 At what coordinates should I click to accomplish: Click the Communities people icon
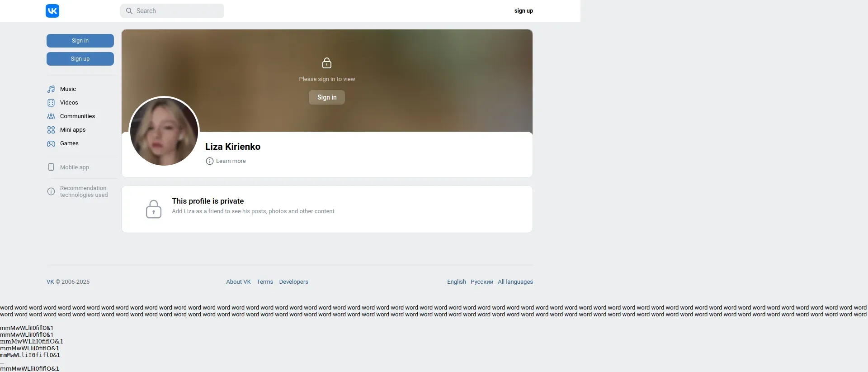51,116
